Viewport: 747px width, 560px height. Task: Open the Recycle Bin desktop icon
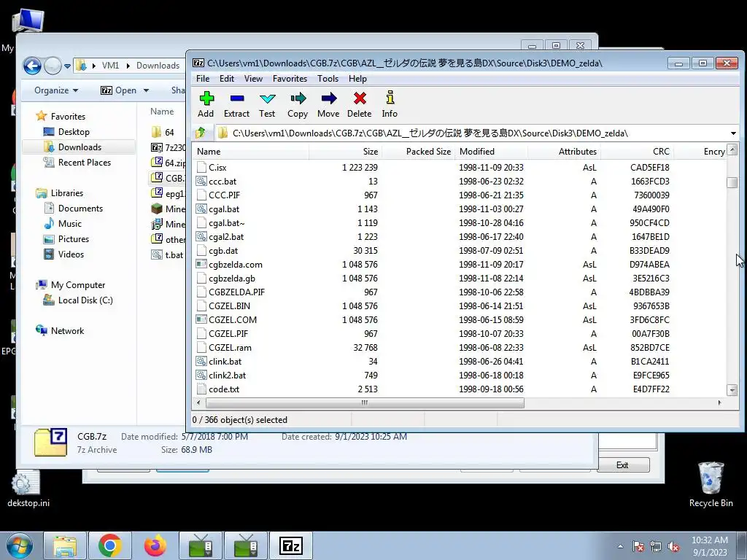711,484
